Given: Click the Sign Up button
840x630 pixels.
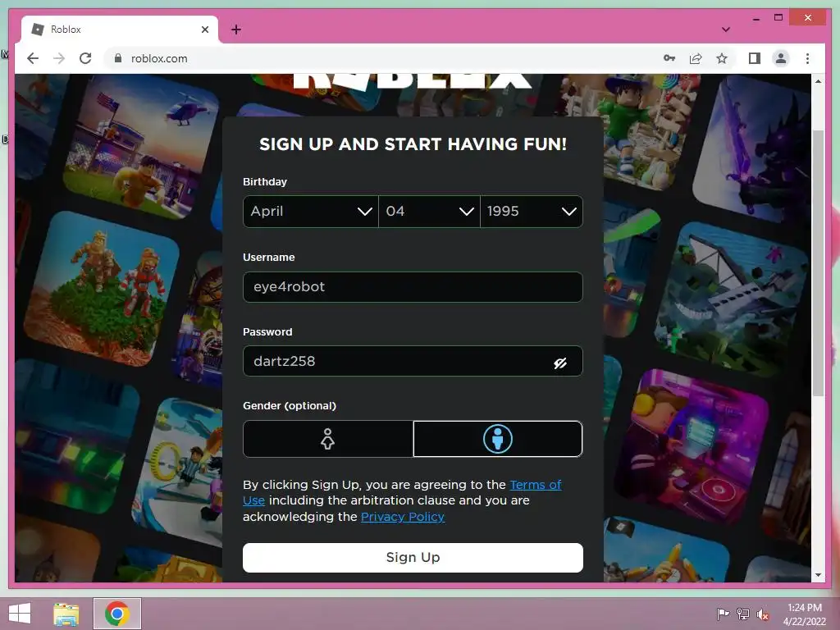Looking at the screenshot, I should click(x=413, y=558).
